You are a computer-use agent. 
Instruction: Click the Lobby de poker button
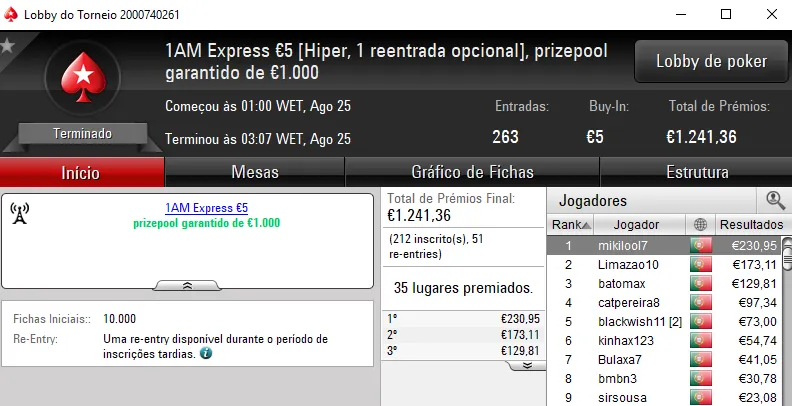click(x=711, y=62)
